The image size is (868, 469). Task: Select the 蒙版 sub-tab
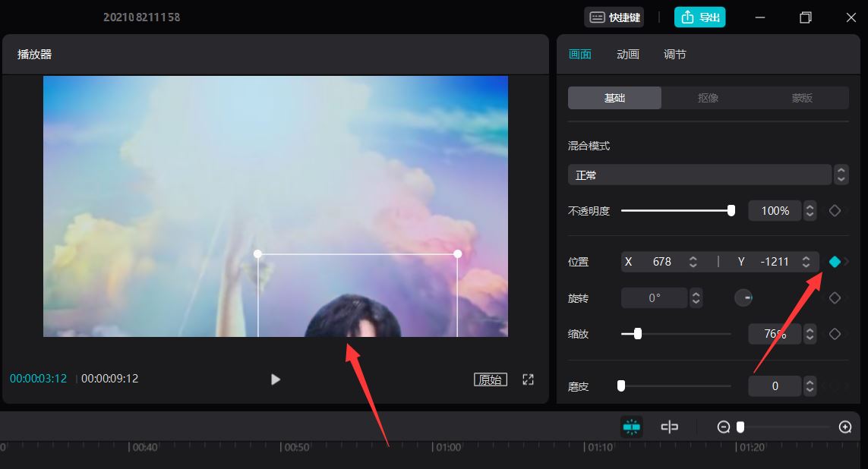pyautogui.click(x=802, y=98)
